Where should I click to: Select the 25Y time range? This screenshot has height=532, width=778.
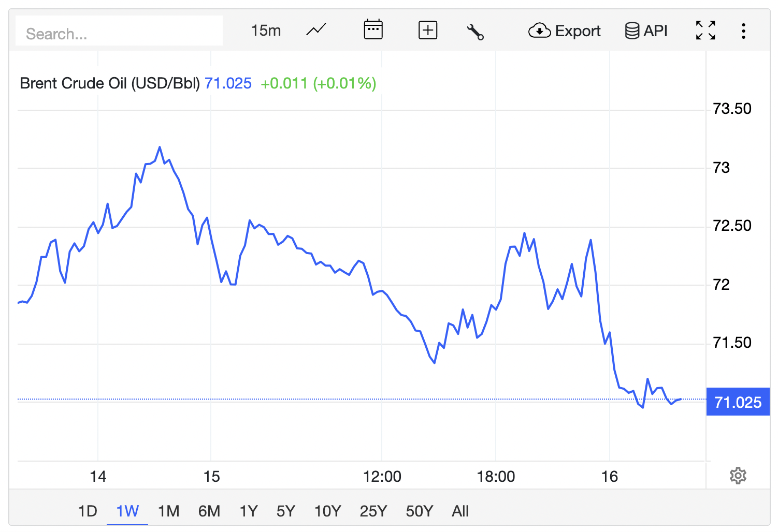point(373,511)
